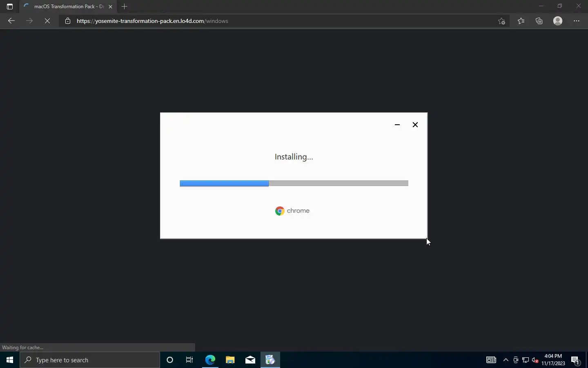Click the Installing... status text
The height and width of the screenshot is (368, 588).
[x=294, y=157]
